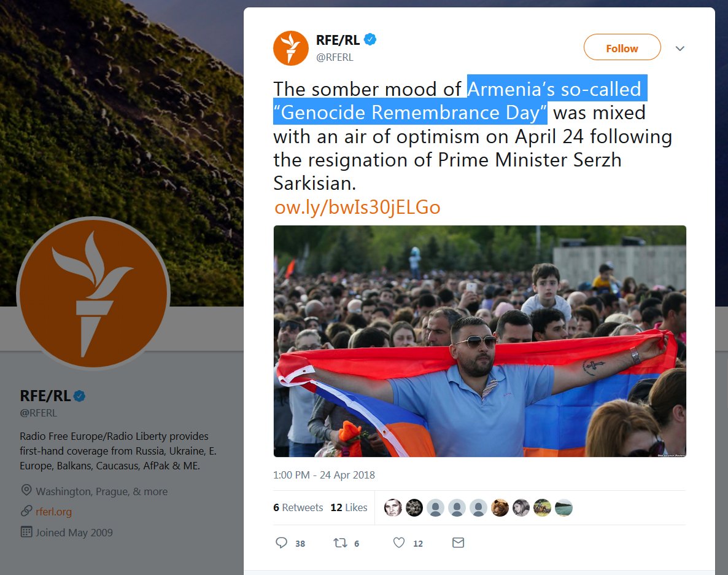The width and height of the screenshot is (728, 575).
Task: Click the tweet timestamp 1:00 PM - 24 Apr 2018
Action: [x=323, y=475]
